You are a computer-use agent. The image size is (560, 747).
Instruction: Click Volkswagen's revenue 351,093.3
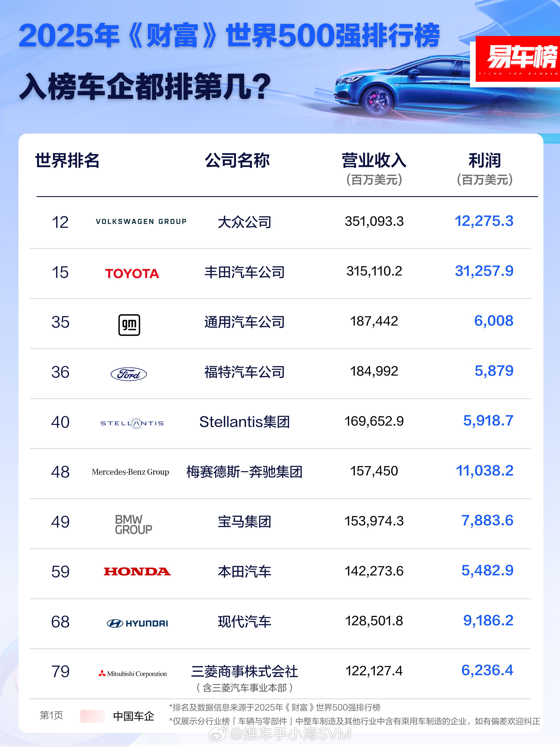[x=374, y=222]
